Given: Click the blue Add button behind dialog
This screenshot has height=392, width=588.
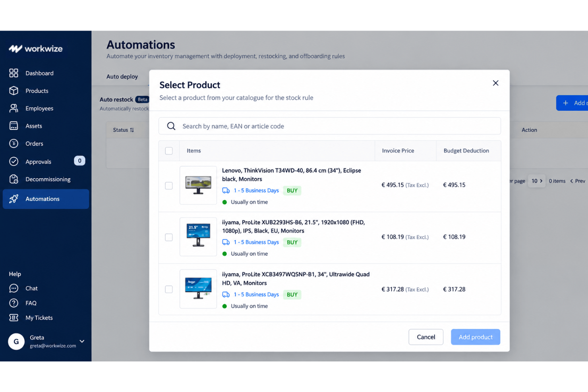Looking at the screenshot, I should pos(572,103).
